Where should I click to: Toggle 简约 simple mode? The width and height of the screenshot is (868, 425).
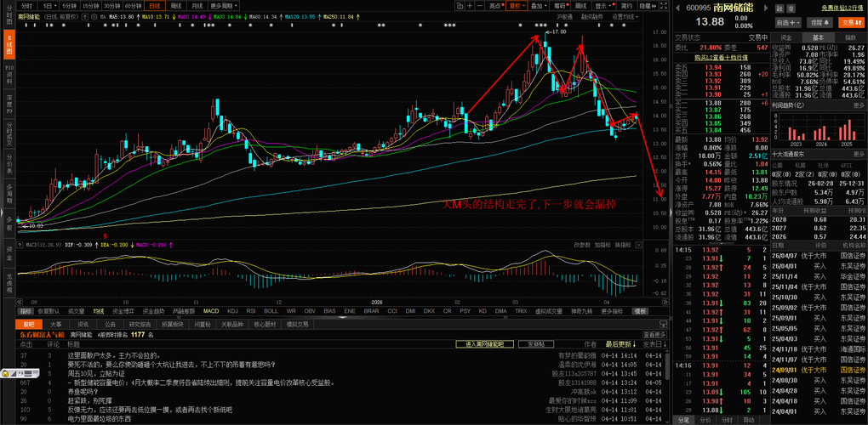click(626, 6)
